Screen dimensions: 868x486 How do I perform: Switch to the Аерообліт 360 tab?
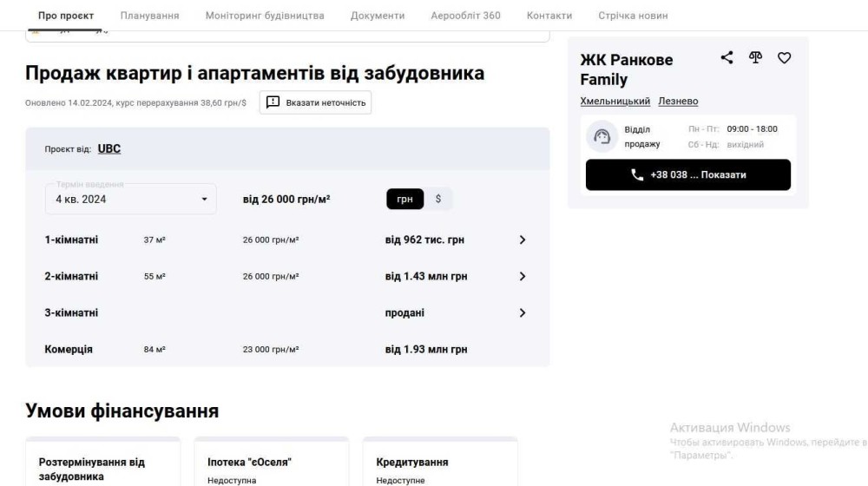pos(465,16)
